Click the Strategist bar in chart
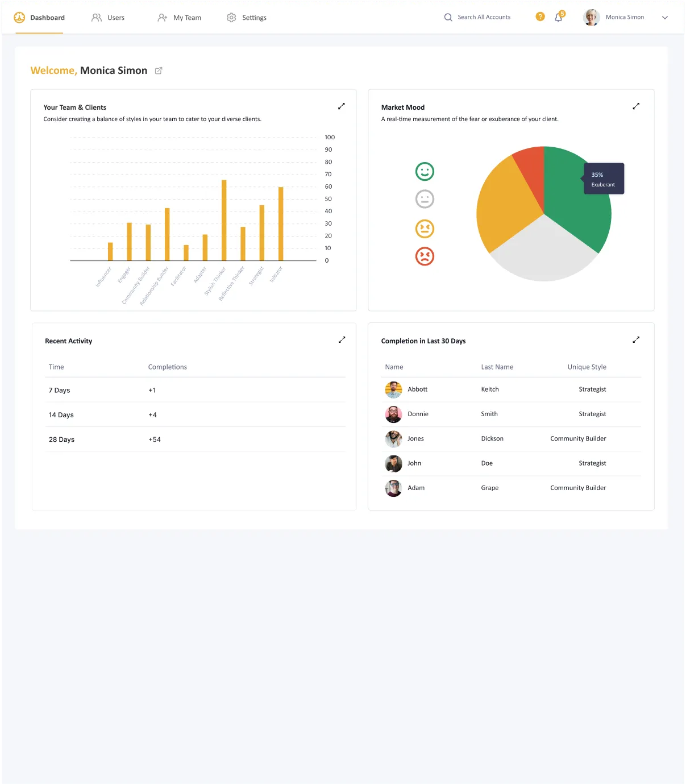 262,233
